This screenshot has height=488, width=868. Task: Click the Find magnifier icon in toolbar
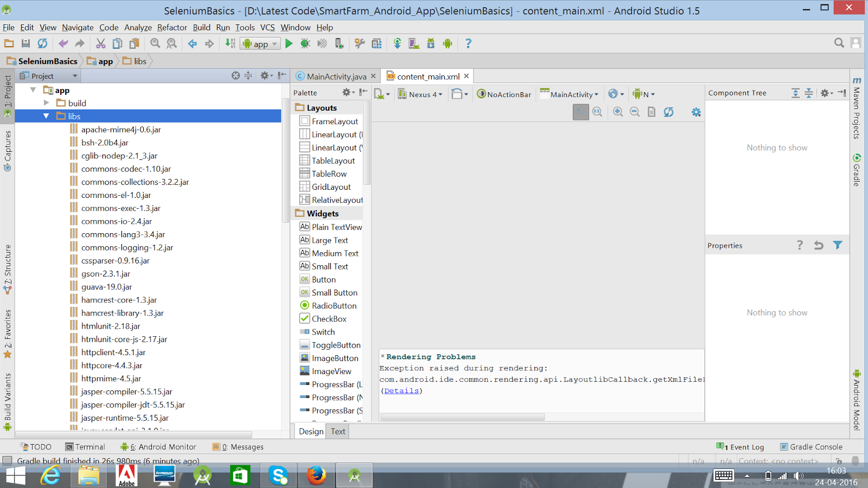155,43
